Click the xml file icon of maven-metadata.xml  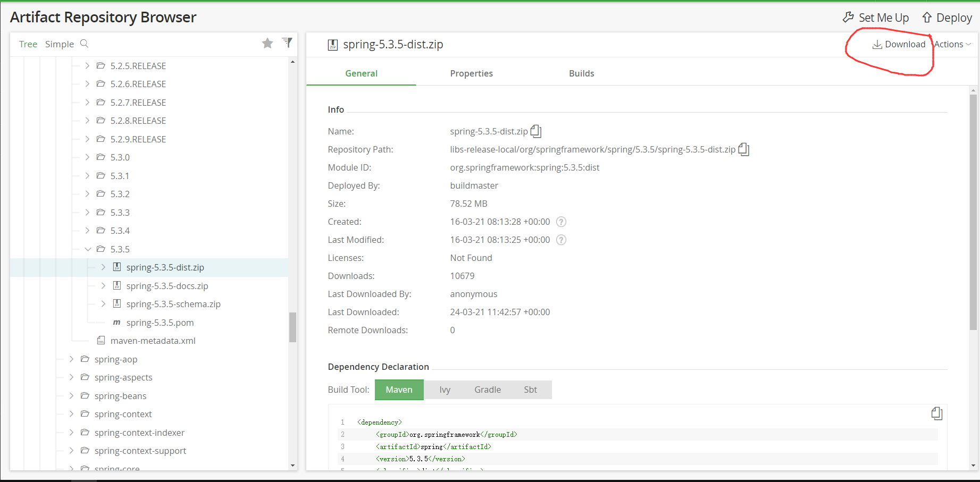tap(101, 340)
